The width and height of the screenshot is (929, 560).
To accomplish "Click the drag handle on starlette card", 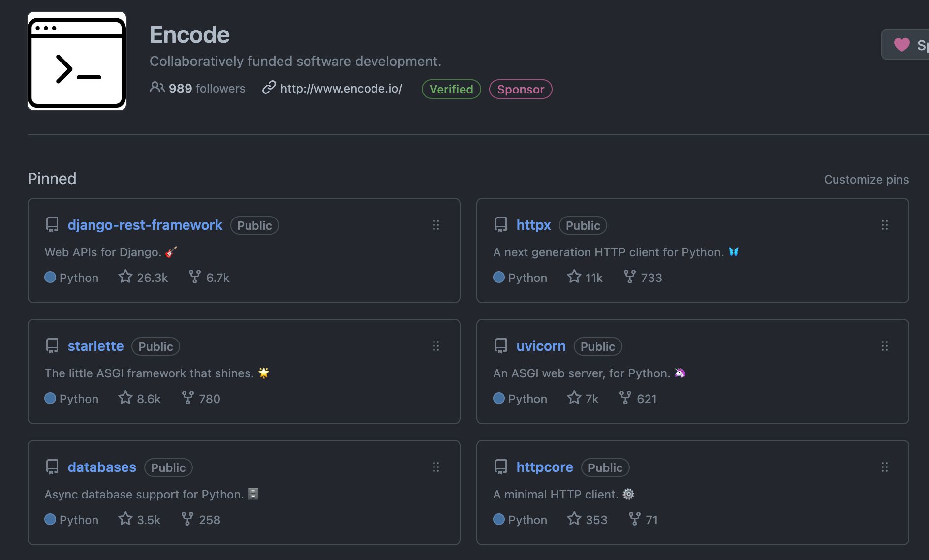I will pos(435,346).
